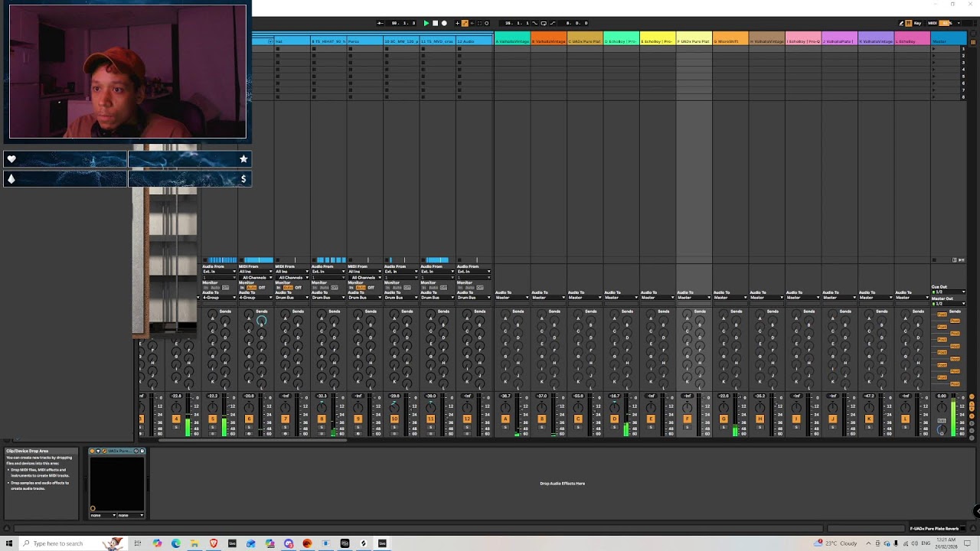This screenshot has height=551, width=980.
Task: Toggle Draw Mode pencil icon
Action: (901, 23)
